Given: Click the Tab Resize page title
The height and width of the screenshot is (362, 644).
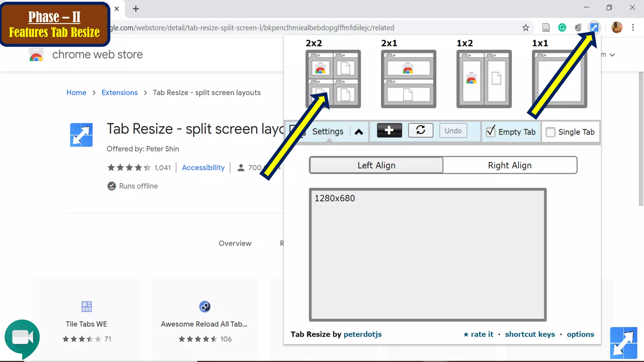Looking at the screenshot, I should (195, 129).
